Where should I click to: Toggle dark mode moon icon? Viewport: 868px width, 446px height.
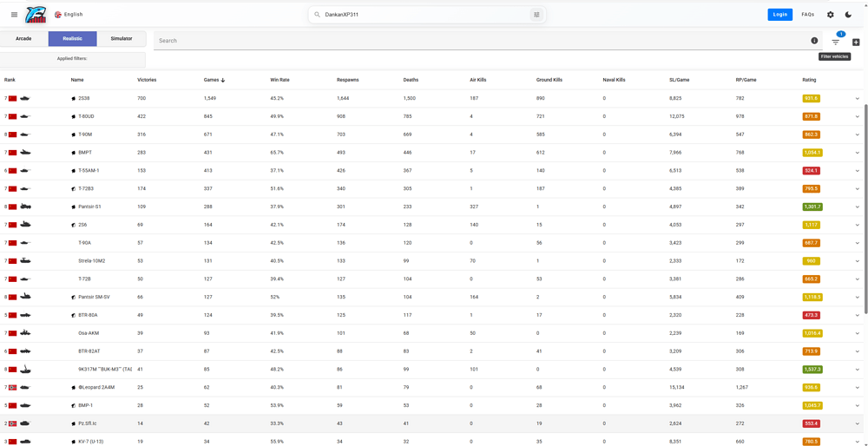coord(848,15)
